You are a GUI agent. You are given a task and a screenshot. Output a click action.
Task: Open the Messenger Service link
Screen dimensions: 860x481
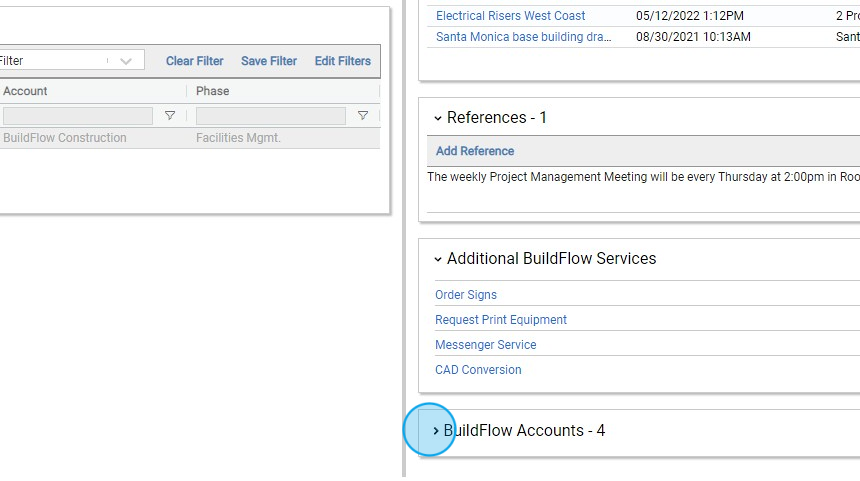[486, 345]
